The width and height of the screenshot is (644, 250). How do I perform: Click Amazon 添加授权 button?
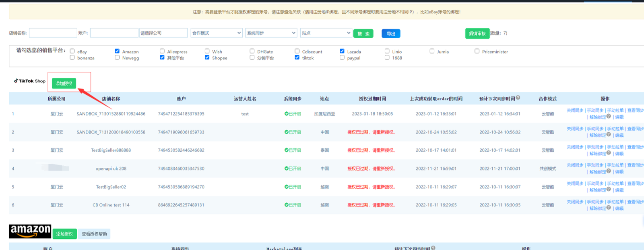click(65, 234)
